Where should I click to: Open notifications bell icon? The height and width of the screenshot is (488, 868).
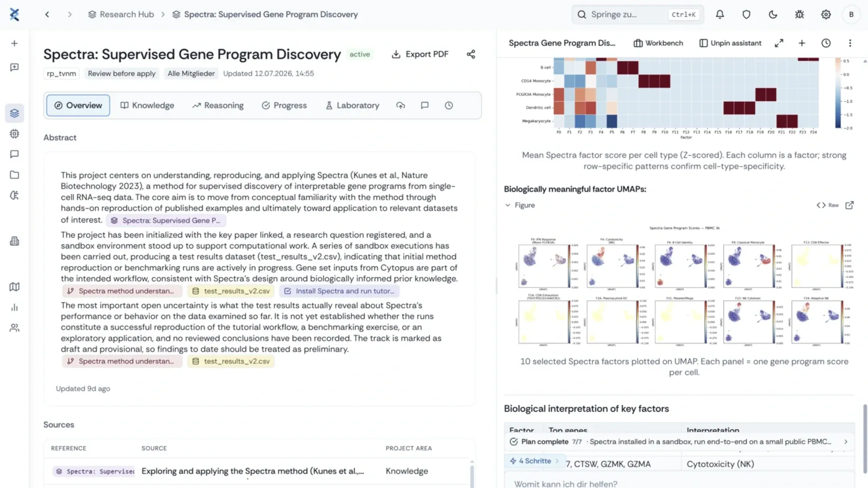720,14
